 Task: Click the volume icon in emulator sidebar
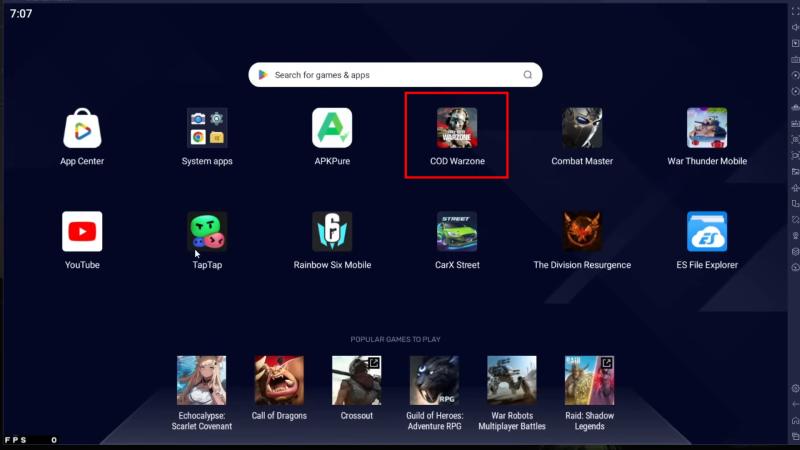tap(795, 27)
